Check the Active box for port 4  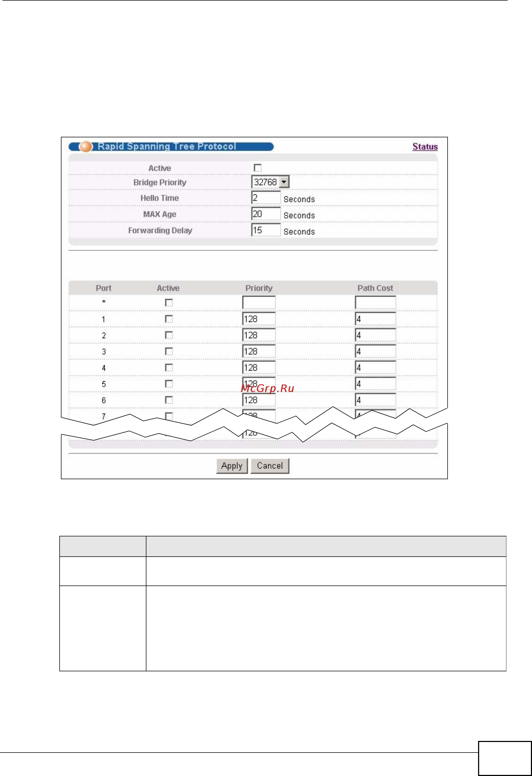[x=169, y=368]
